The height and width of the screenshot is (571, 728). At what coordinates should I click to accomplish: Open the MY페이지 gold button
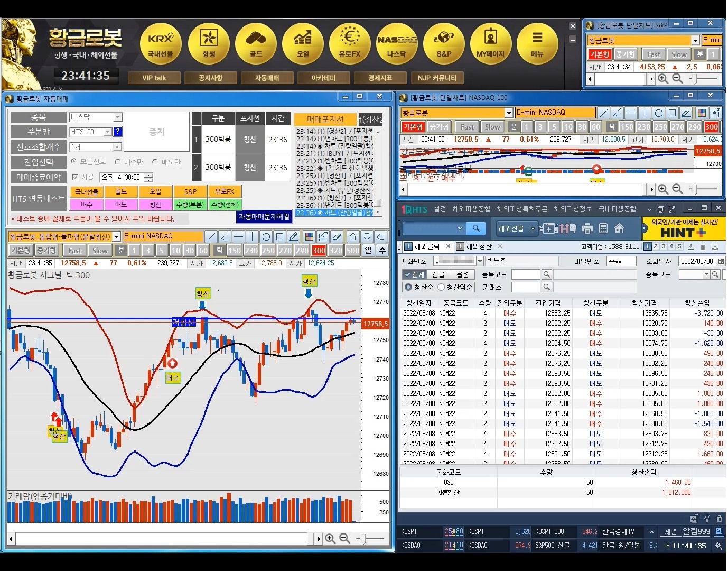click(x=491, y=44)
